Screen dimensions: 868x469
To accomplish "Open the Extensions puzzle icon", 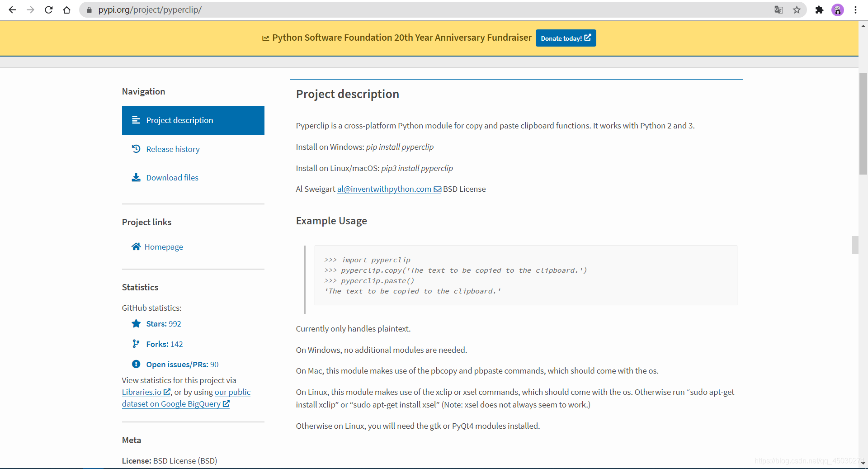I will click(819, 10).
